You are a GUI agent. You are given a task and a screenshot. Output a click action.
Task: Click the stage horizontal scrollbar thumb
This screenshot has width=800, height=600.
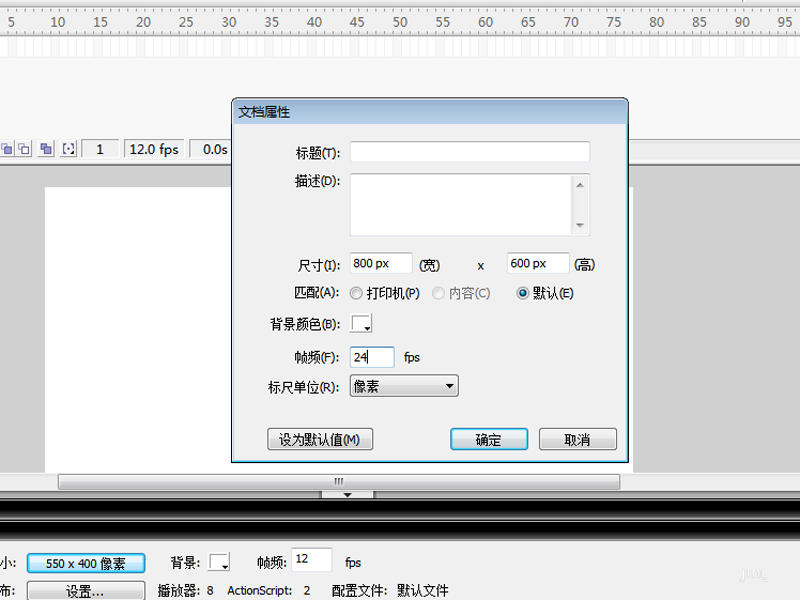point(339,482)
